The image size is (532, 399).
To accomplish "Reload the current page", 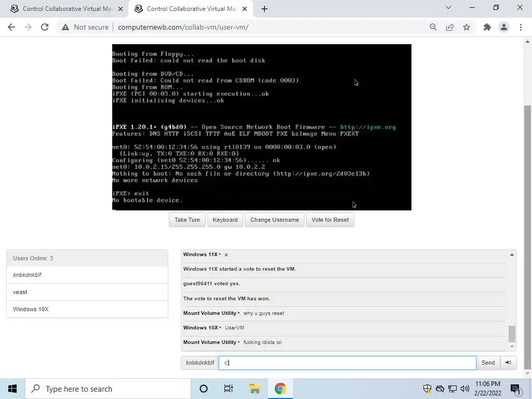I will 45,27.
